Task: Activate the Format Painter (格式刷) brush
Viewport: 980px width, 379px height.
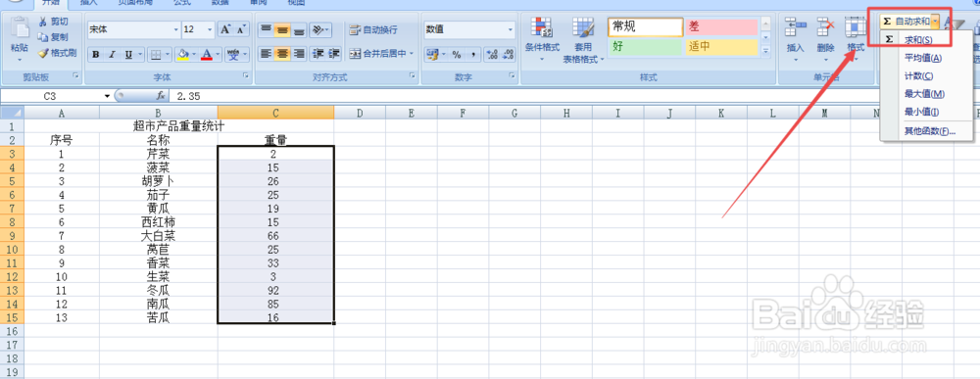Action: (x=57, y=53)
